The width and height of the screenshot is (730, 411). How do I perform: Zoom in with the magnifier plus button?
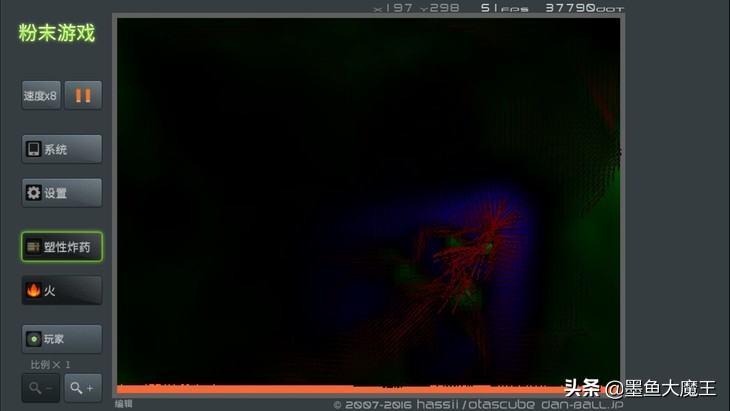(83, 388)
